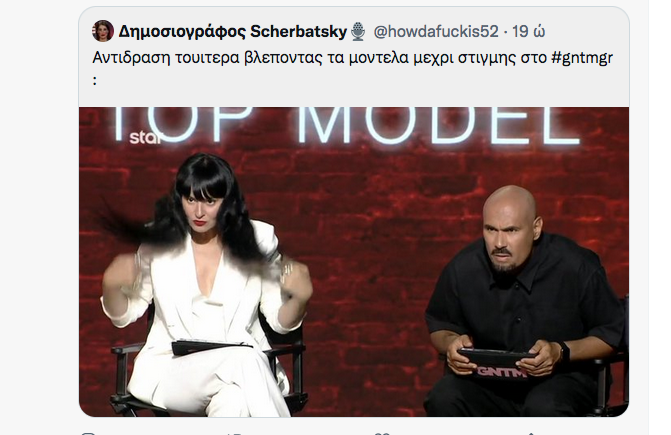Click the retweet icon below the image
Viewport: 671px width, 435px height.
tap(234, 433)
